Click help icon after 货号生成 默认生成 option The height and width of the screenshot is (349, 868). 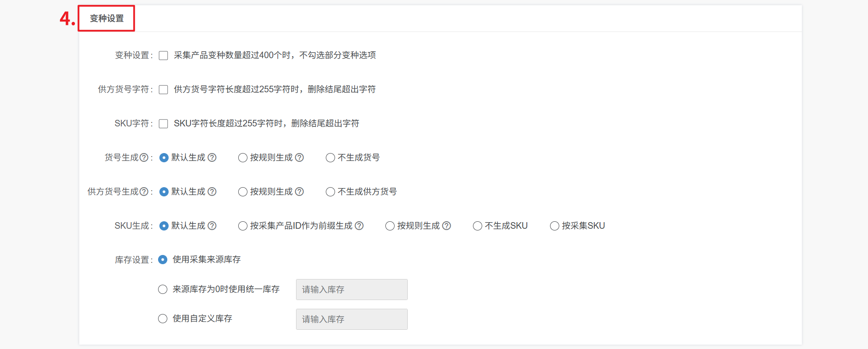(212, 157)
